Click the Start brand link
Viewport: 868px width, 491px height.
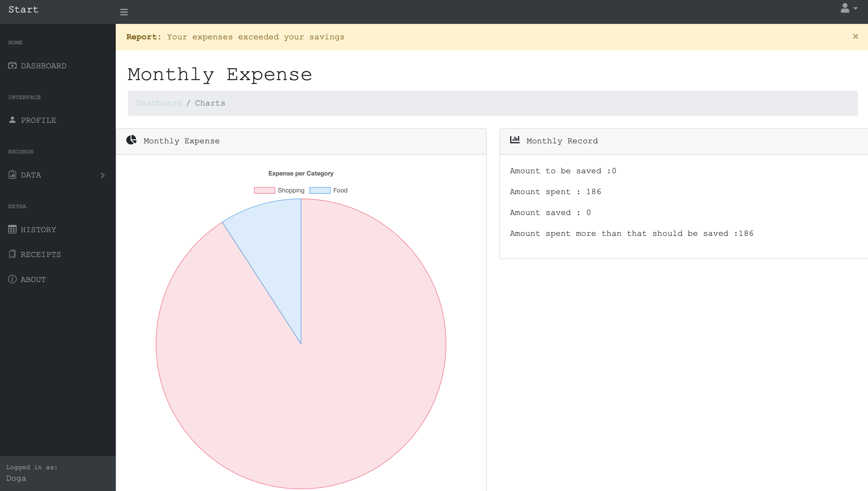pos(23,9)
